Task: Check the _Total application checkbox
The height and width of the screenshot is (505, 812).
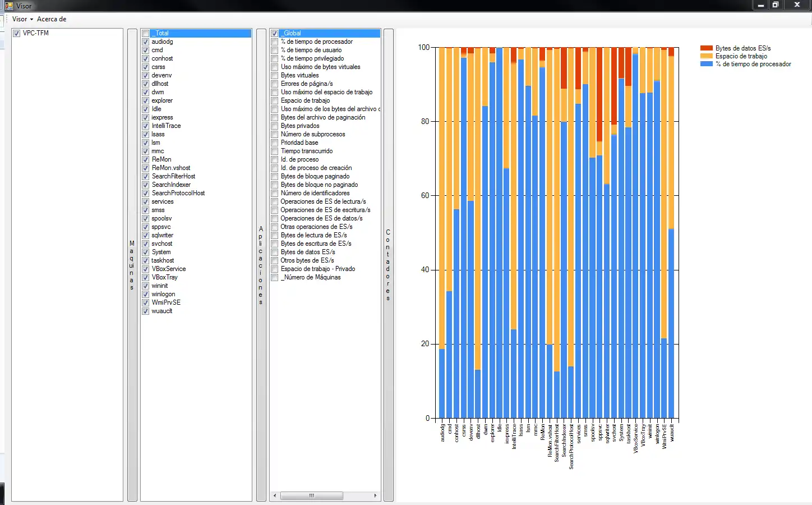Action: tap(146, 33)
